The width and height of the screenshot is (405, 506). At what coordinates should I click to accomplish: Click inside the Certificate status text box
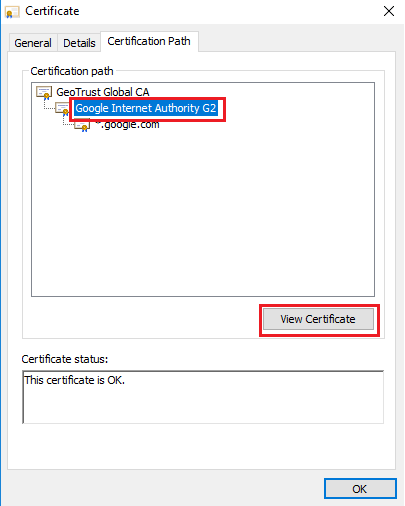[203, 397]
